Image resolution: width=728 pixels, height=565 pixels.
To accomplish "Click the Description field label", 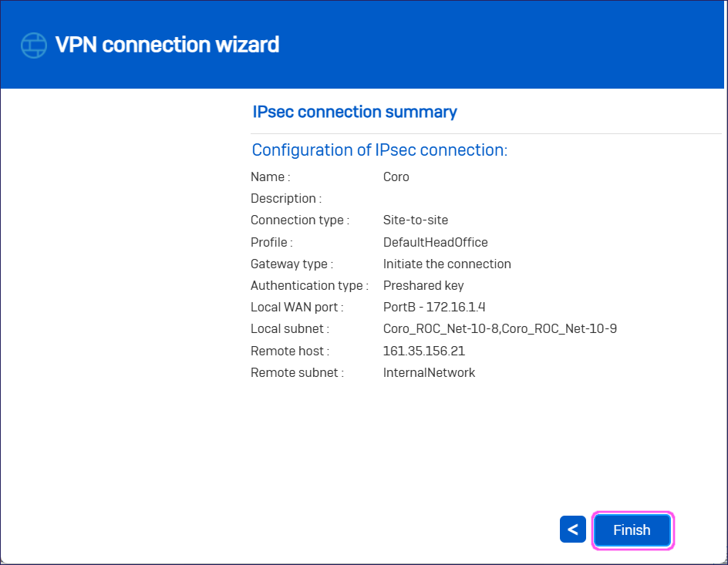I will click(286, 198).
